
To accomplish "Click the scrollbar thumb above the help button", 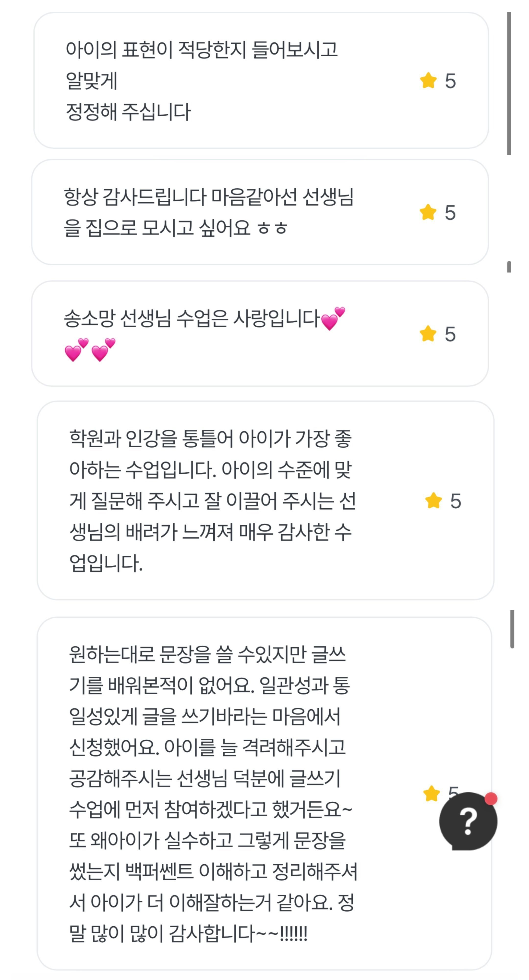I will [512, 629].
